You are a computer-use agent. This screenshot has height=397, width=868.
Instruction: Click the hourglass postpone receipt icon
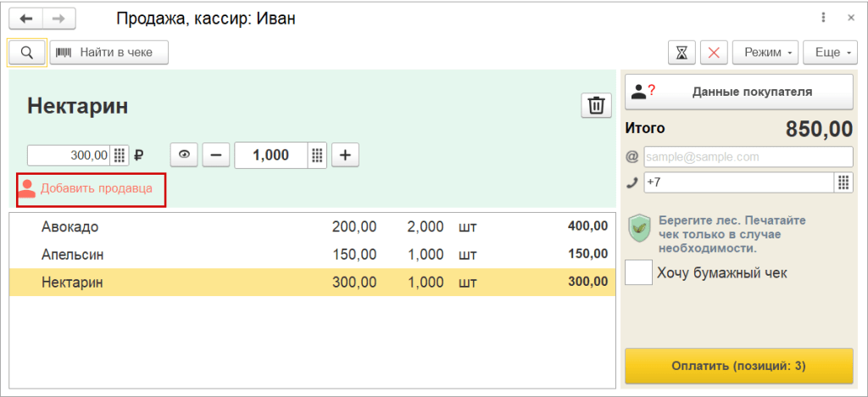click(x=682, y=53)
